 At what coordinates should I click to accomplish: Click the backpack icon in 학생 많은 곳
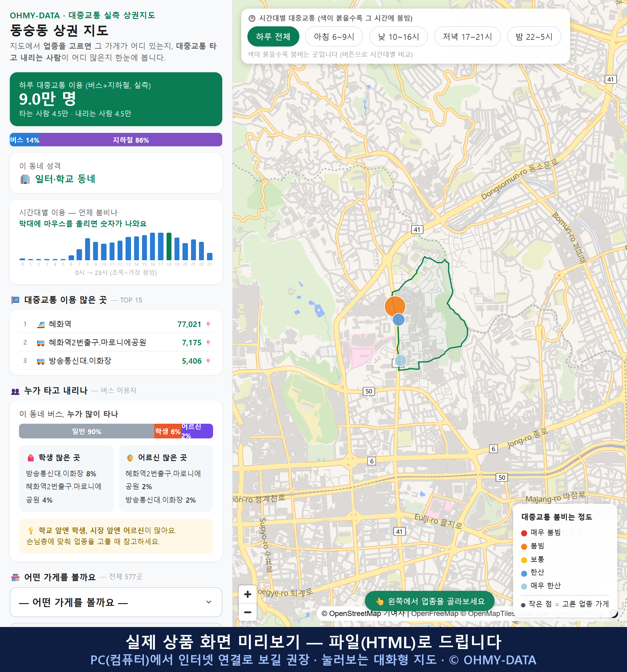(x=31, y=458)
